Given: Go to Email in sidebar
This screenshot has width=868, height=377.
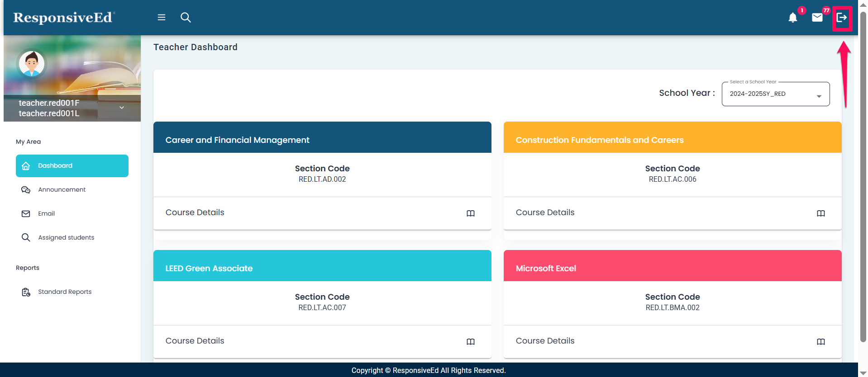Looking at the screenshot, I should click(x=46, y=214).
